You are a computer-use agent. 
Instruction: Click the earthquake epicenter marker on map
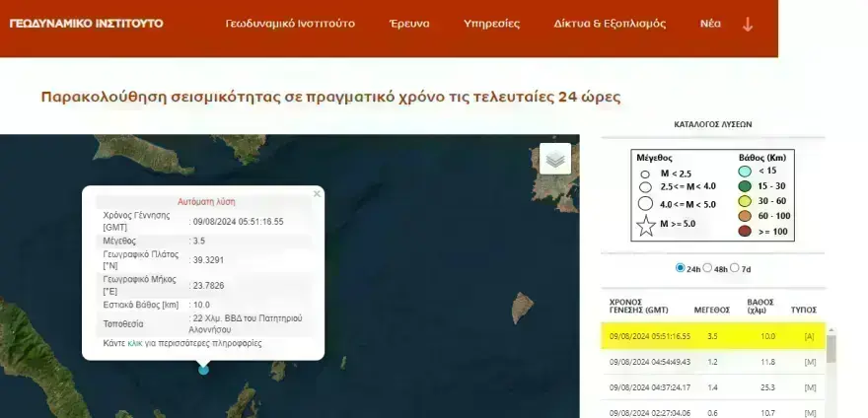[203, 369]
